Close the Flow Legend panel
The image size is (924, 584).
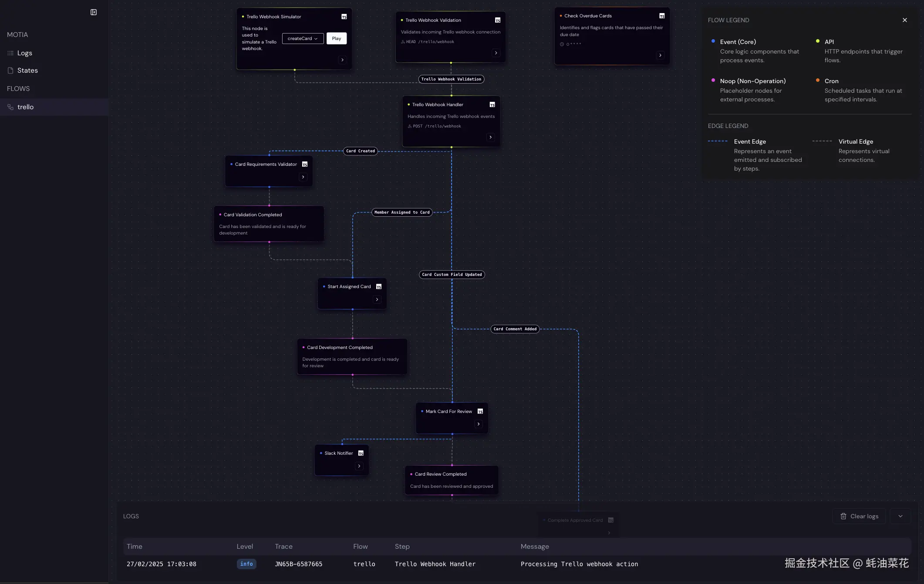point(905,20)
